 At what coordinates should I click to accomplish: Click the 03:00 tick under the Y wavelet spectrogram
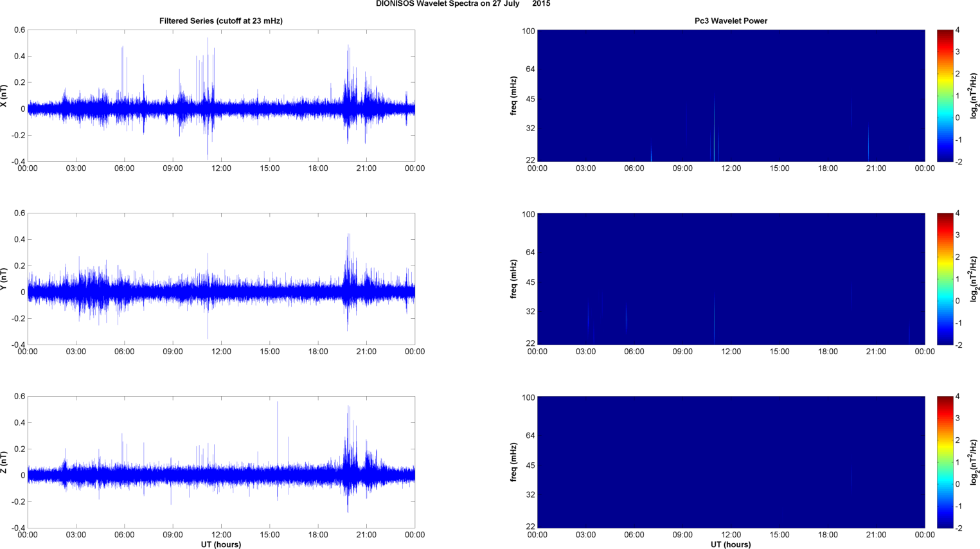585,352
